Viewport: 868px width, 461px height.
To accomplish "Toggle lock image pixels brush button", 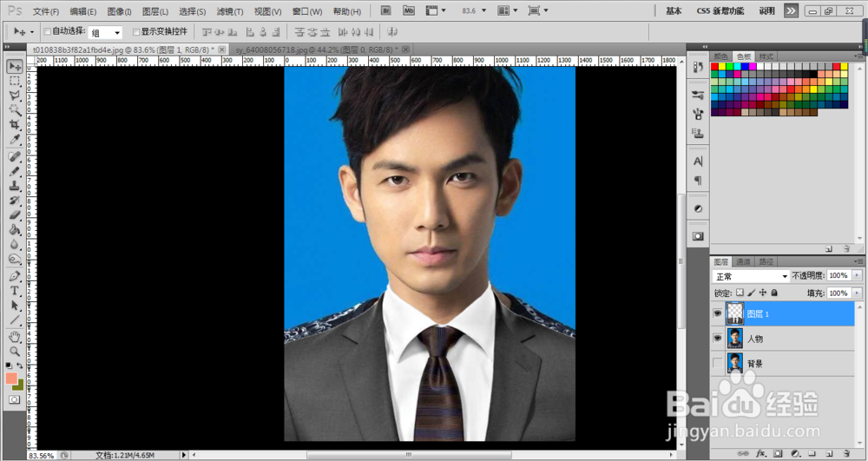I will click(x=751, y=293).
